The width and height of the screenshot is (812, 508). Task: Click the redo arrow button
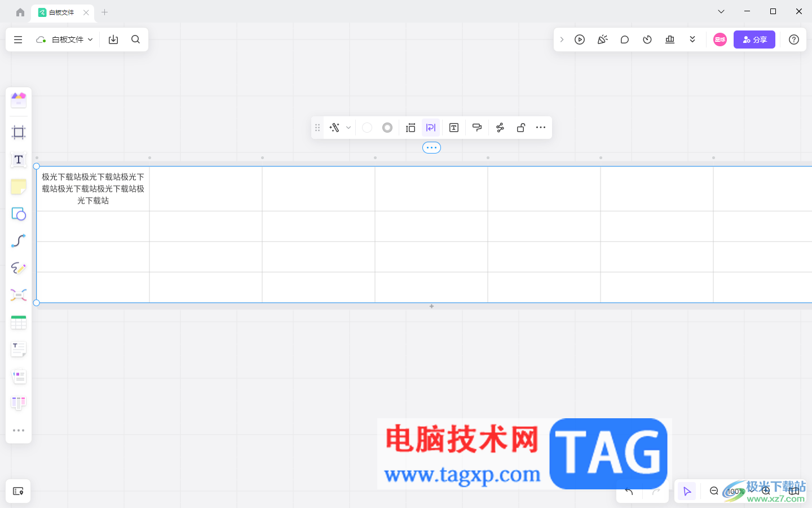click(656, 492)
